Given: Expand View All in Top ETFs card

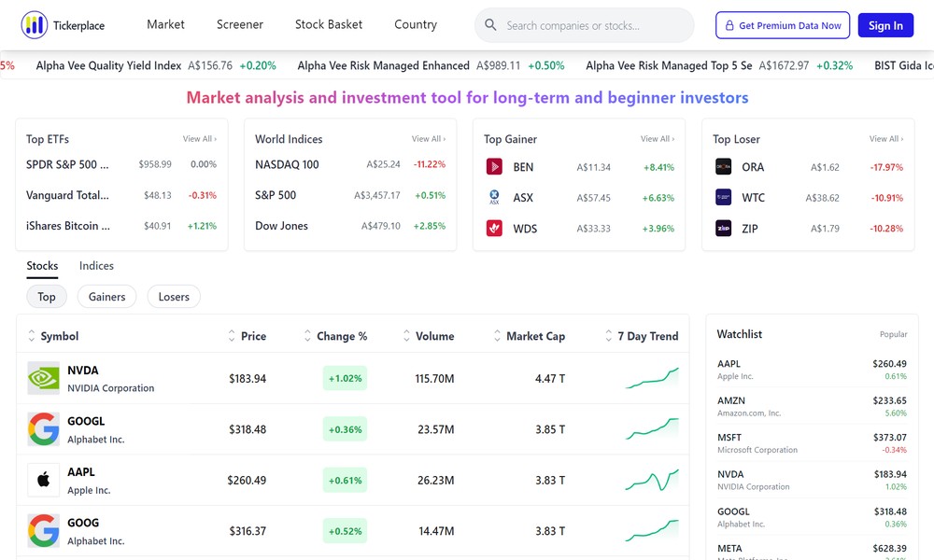Looking at the screenshot, I should tap(199, 139).
